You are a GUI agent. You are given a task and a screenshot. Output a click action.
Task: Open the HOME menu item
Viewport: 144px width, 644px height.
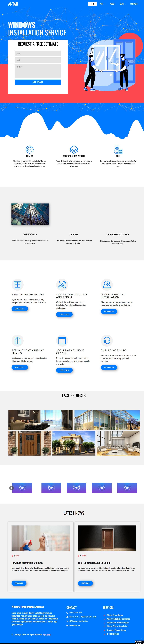pos(92,4)
